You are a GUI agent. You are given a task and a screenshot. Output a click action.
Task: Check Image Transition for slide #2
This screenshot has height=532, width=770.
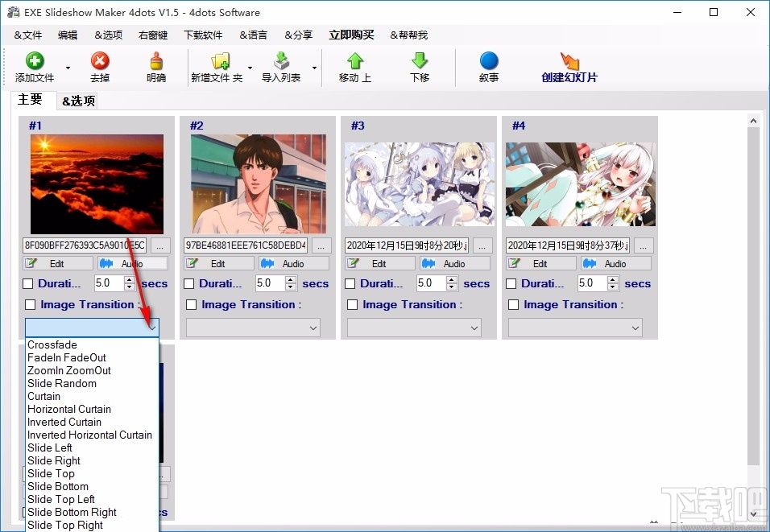[191, 304]
